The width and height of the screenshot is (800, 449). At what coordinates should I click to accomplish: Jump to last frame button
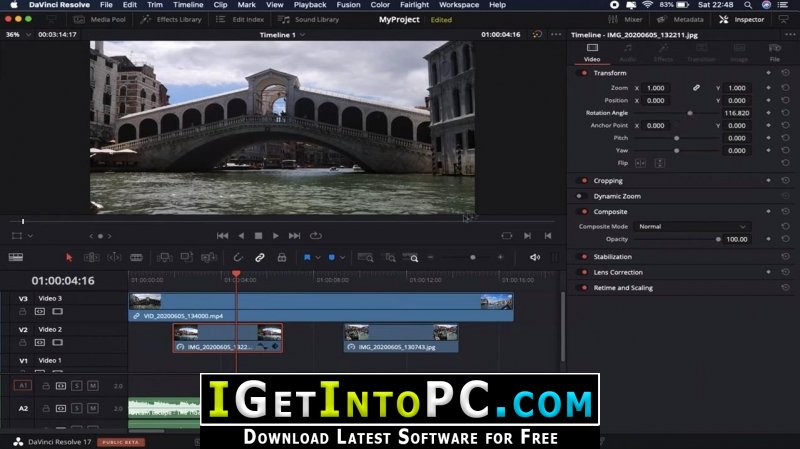coord(294,236)
